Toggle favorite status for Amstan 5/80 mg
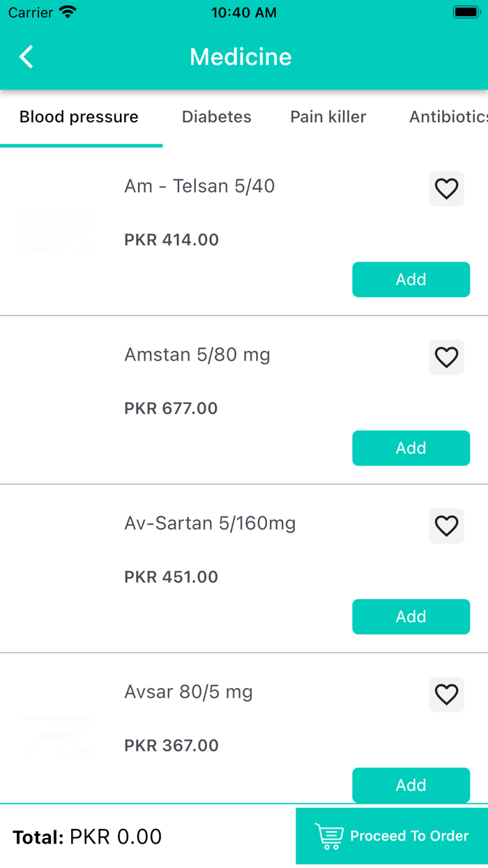Image resolution: width=488 pixels, height=868 pixels. coord(446,357)
